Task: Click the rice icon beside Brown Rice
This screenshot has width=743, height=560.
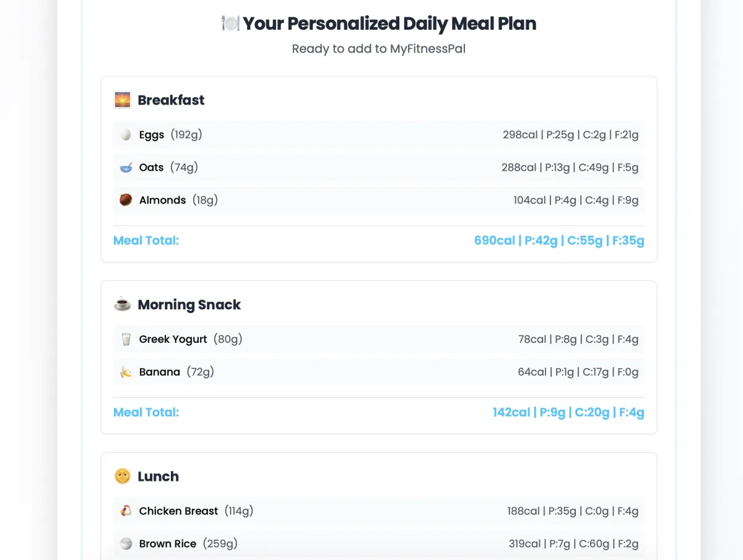Action: (126, 544)
